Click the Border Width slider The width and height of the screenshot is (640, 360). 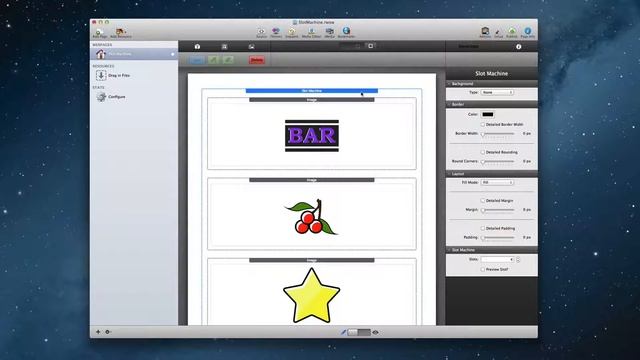(498, 134)
